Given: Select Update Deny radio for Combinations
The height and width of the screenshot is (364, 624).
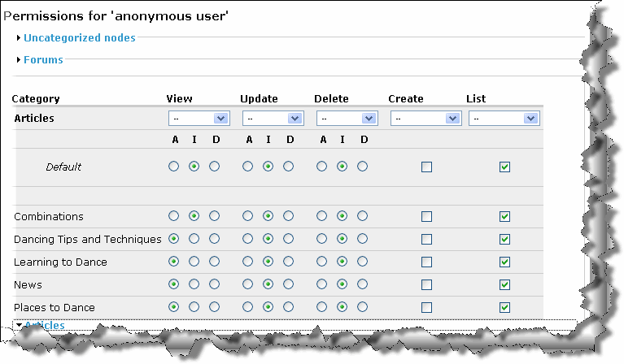Looking at the screenshot, I should [289, 216].
